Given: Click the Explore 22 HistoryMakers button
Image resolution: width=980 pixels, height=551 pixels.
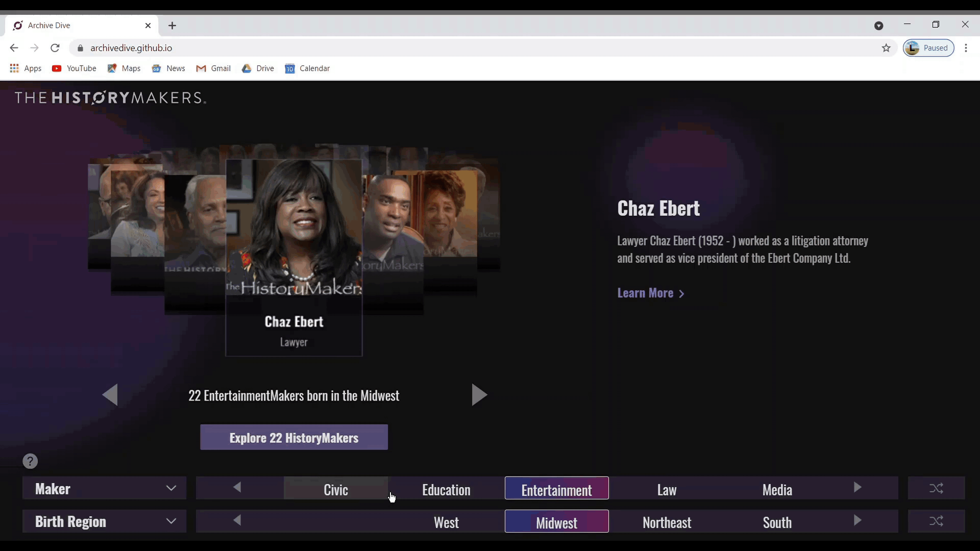Looking at the screenshot, I should (293, 437).
